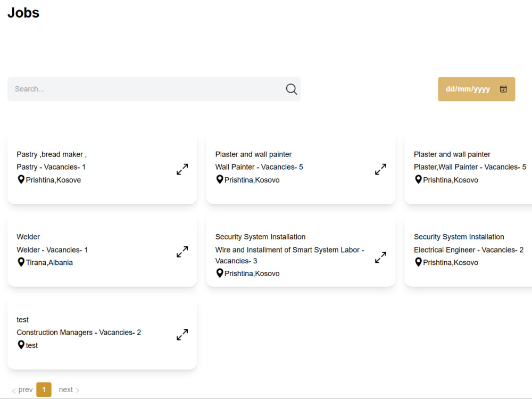
Task: Click Plaster and wall painter title above 'Plaster,Wall Painter - Vacancies- 5'
Action: (452, 154)
